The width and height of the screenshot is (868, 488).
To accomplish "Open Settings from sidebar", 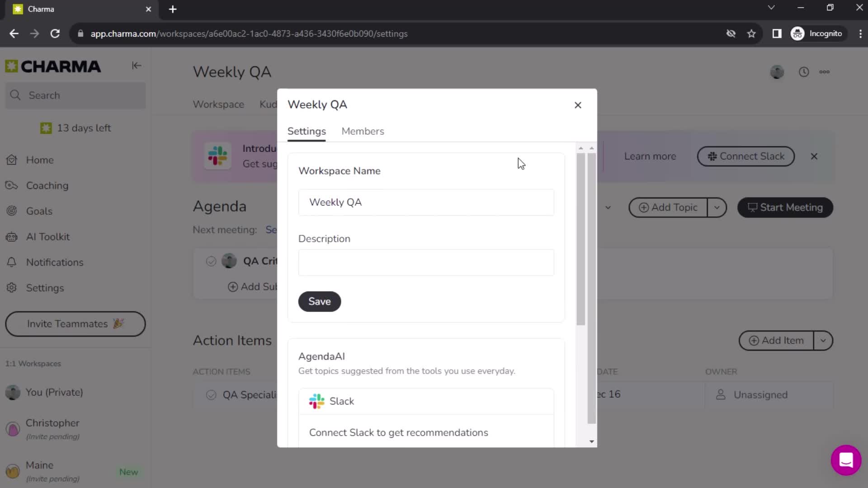I will point(45,288).
